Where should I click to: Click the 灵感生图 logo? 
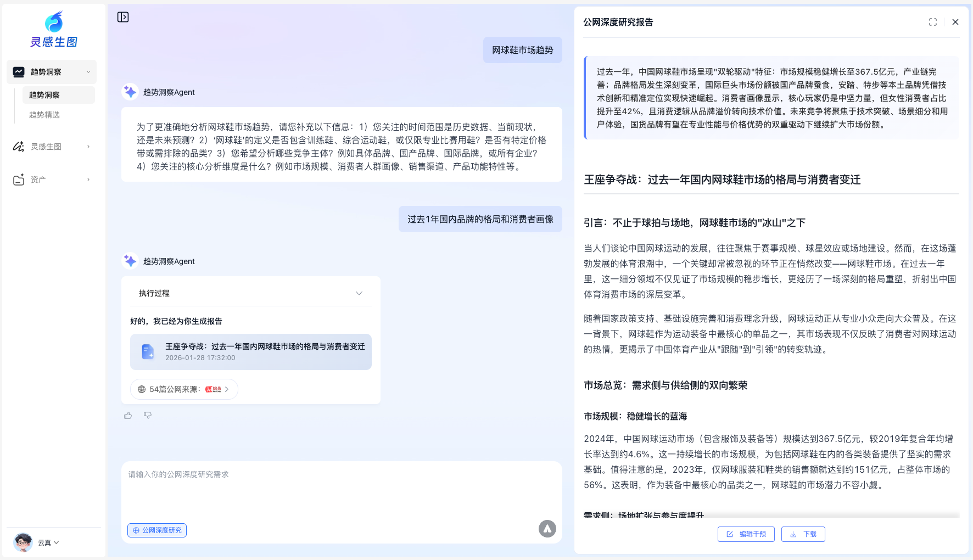tap(54, 30)
